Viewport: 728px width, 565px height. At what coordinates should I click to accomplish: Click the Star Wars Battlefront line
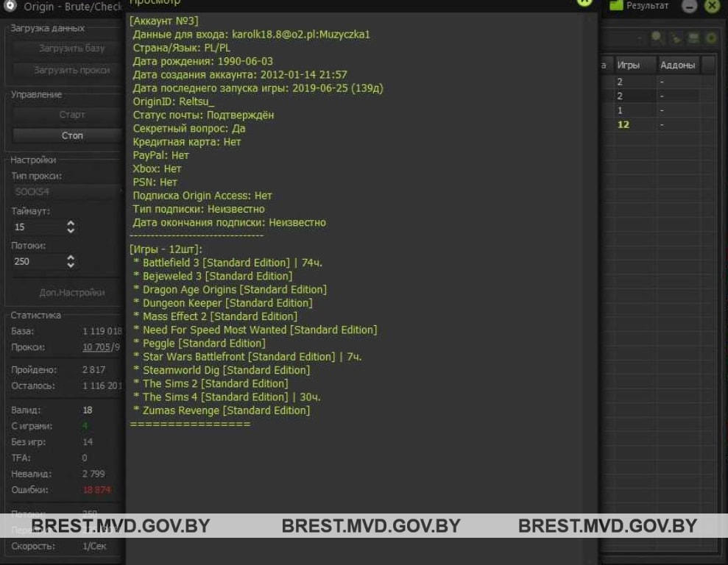[247, 358]
